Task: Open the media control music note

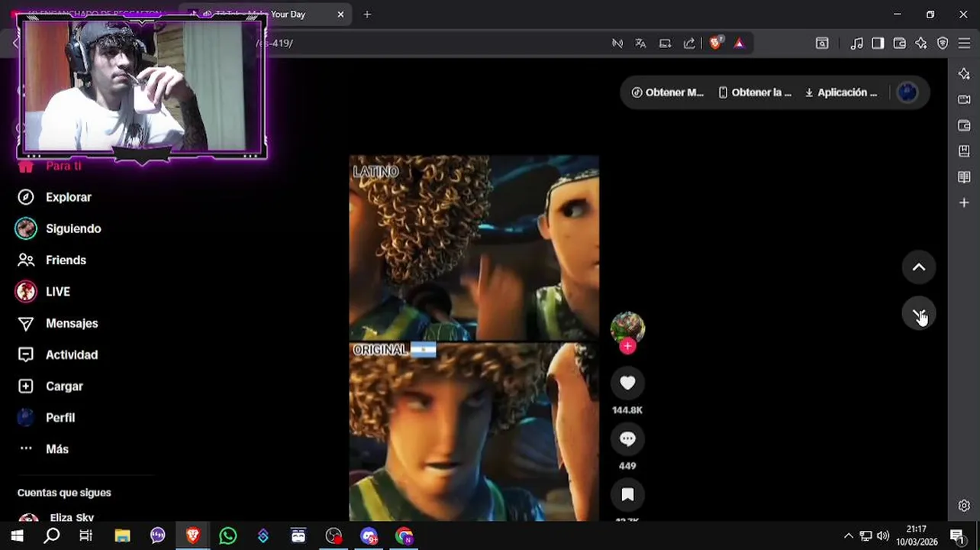Action: pyautogui.click(x=857, y=44)
